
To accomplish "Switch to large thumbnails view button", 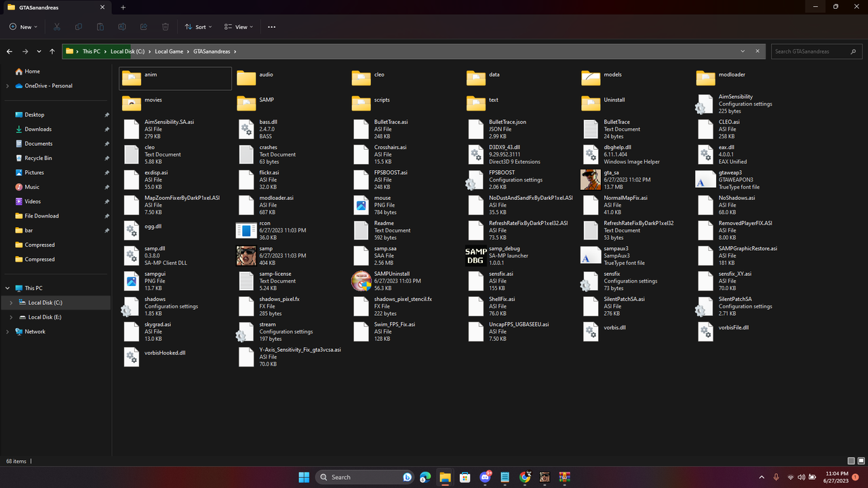I will (x=861, y=461).
